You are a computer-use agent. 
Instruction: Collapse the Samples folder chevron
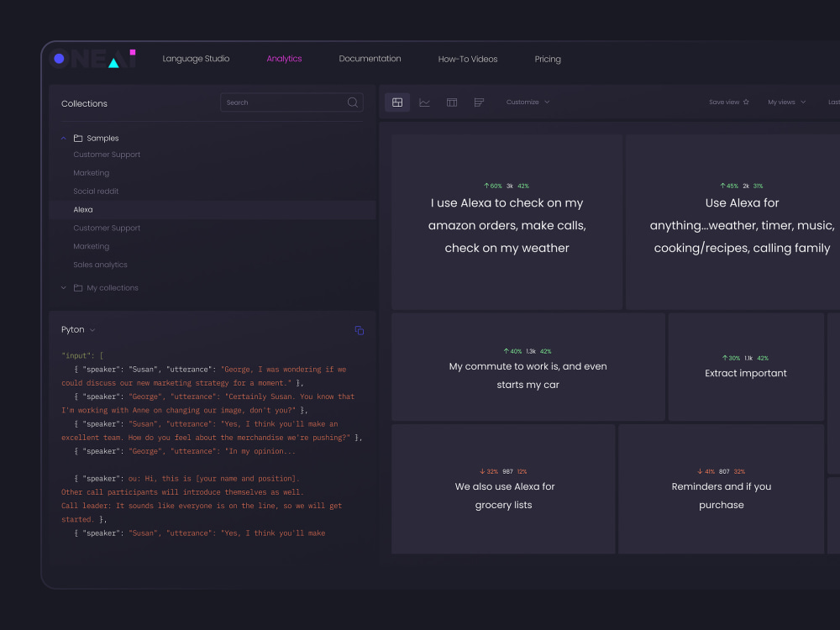tap(64, 139)
